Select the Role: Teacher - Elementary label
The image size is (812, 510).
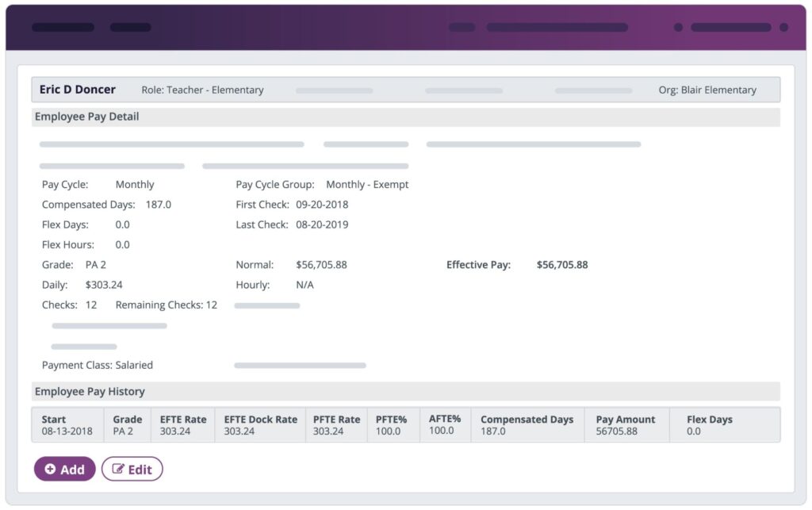click(x=202, y=90)
